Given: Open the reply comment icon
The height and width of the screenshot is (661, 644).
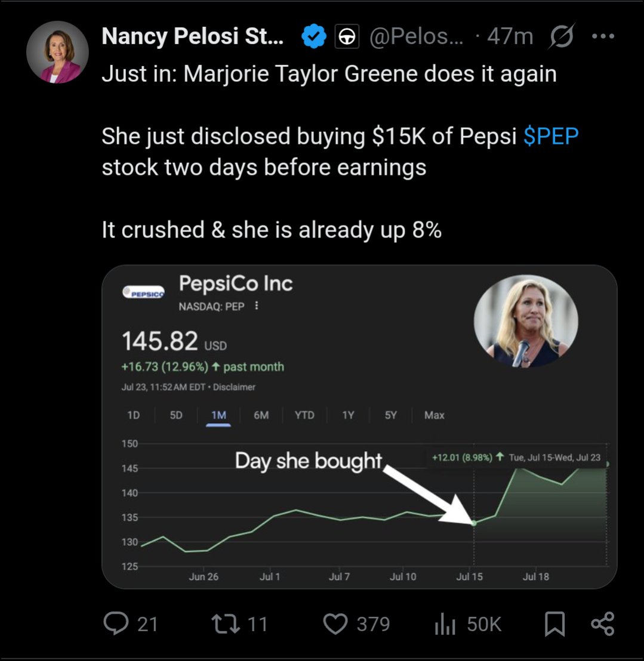Looking at the screenshot, I should click(x=116, y=623).
